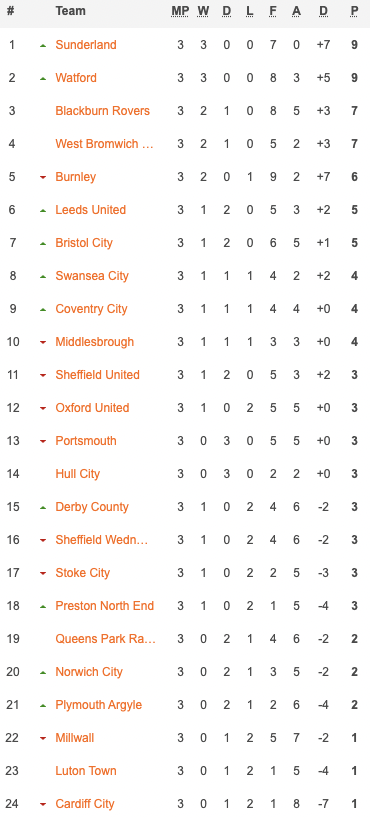
Task: Click the green up arrow beside Derby County
Action: pyautogui.click(x=43, y=508)
